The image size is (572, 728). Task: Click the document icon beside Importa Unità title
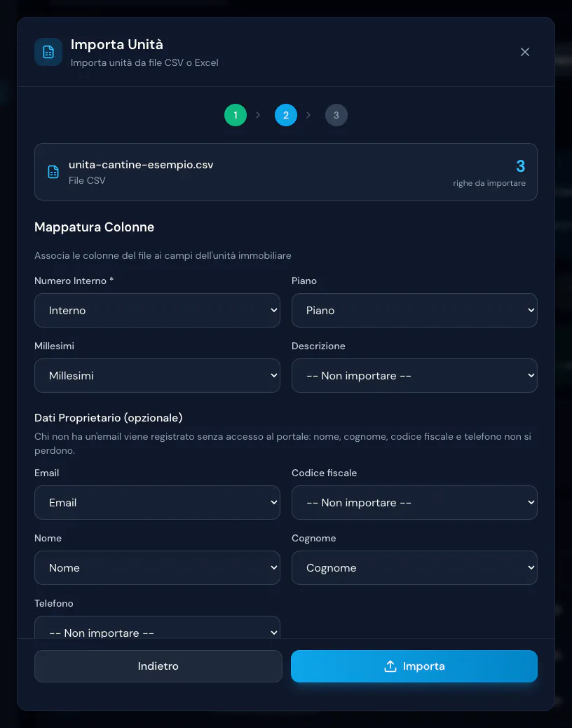(48, 52)
